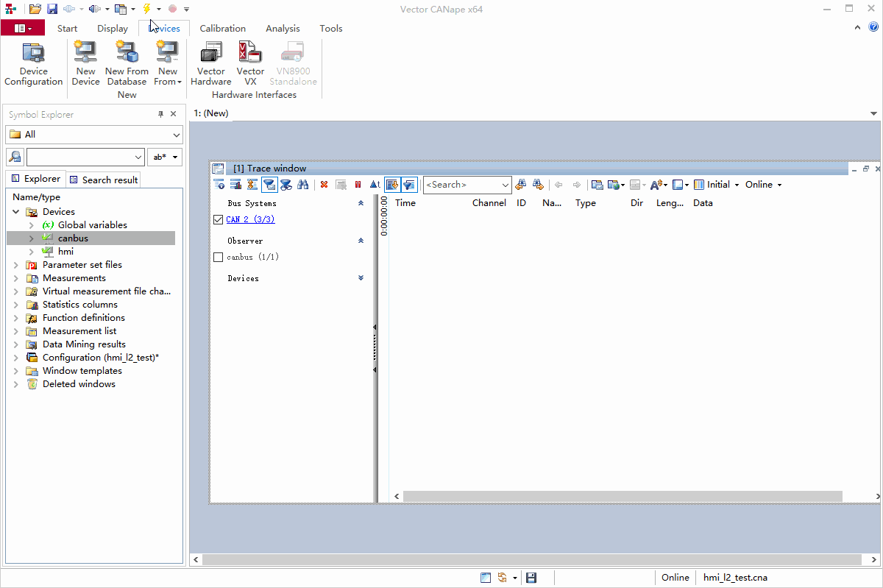This screenshot has width=883, height=588.
Task: Open the Search combo box in Trace toolbar
Action: (x=506, y=185)
